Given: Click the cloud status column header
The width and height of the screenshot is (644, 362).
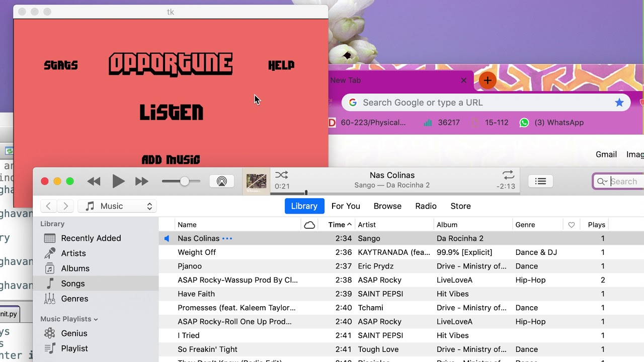Looking at the screenshot, I should pyautogui.click(x=310, y=225).
